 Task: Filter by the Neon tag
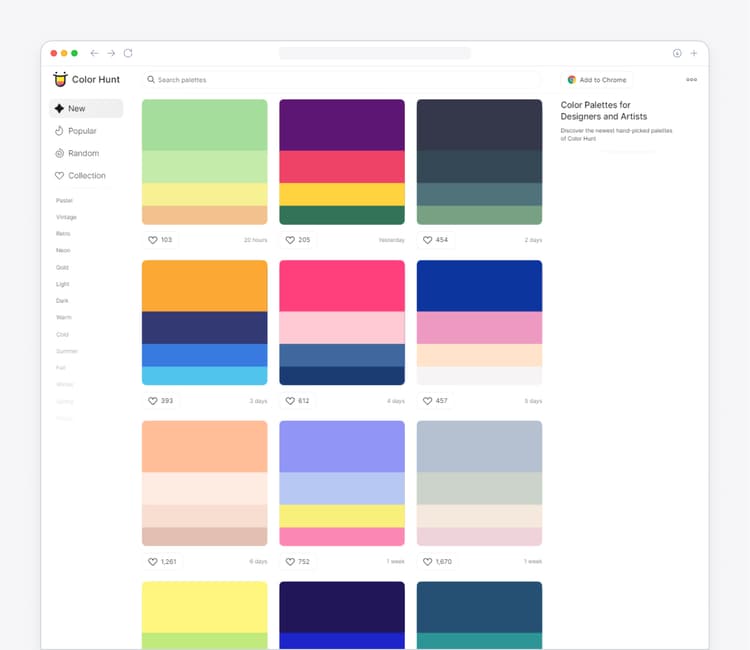tap(63, 251)
